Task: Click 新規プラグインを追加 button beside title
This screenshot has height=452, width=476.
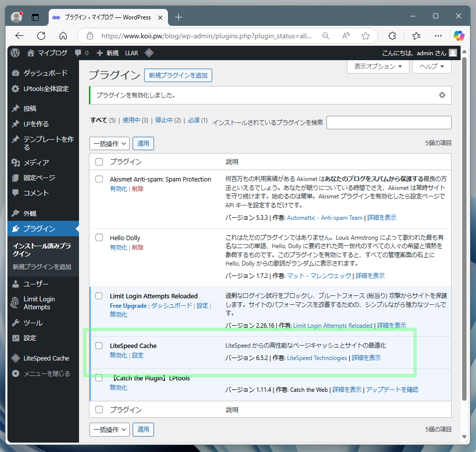Action: coord(178,76)
